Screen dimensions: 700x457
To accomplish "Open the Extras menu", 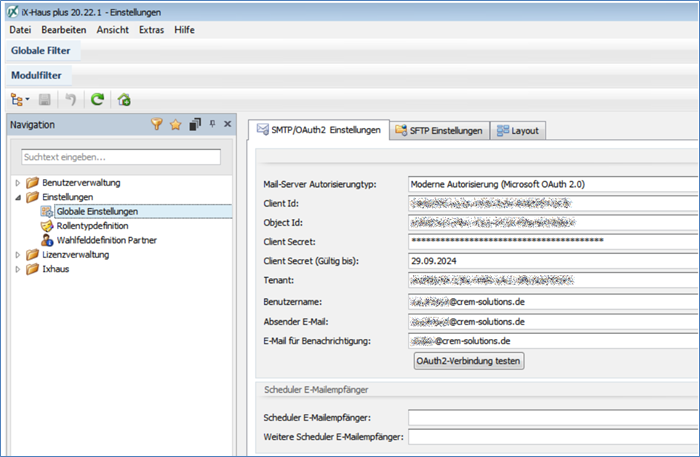I will (x=152, y=30).
